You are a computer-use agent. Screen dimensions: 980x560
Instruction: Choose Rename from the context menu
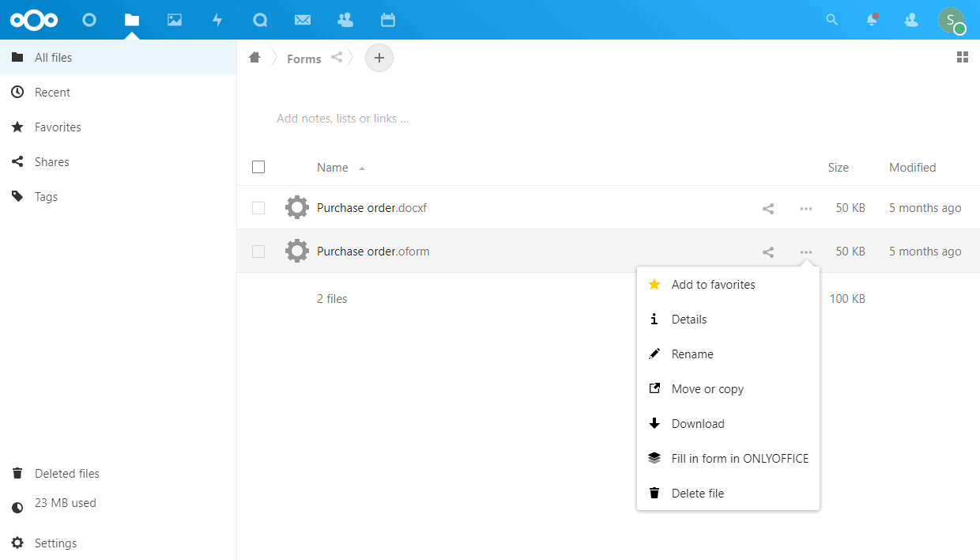(692, 354)
